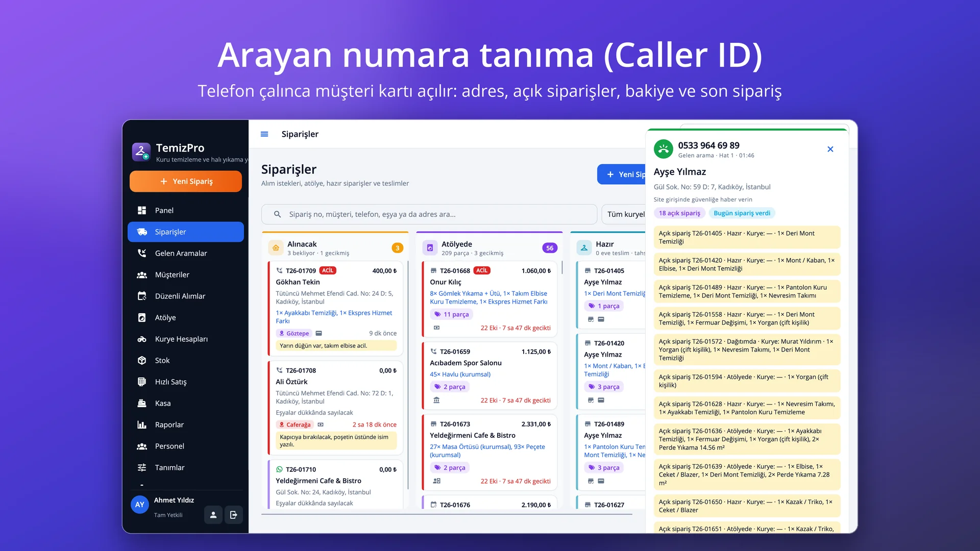Open Kasa sidebar item
The height and width of the screenshot is (551, 980).
186,403
